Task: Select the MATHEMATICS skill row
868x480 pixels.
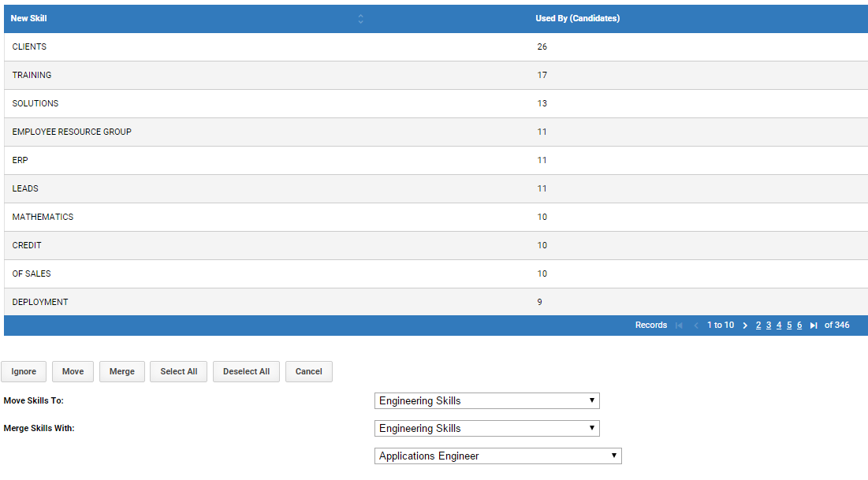Action: (x=436, y=217)
